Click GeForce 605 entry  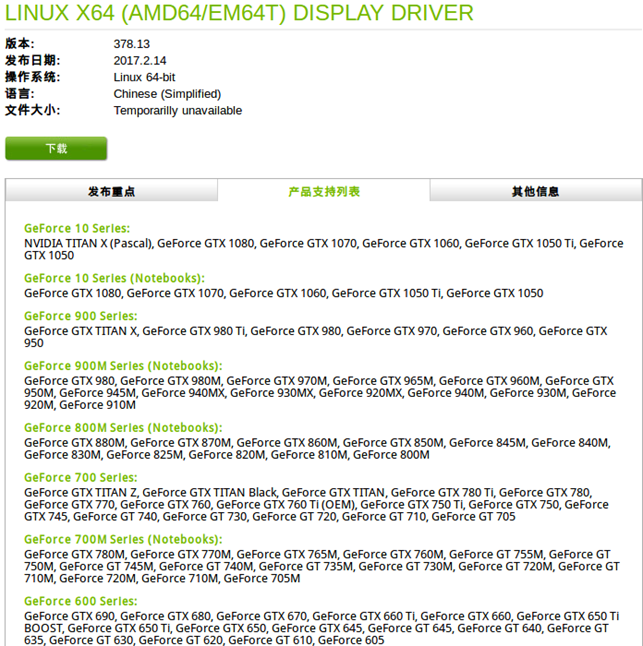[351, 640]
